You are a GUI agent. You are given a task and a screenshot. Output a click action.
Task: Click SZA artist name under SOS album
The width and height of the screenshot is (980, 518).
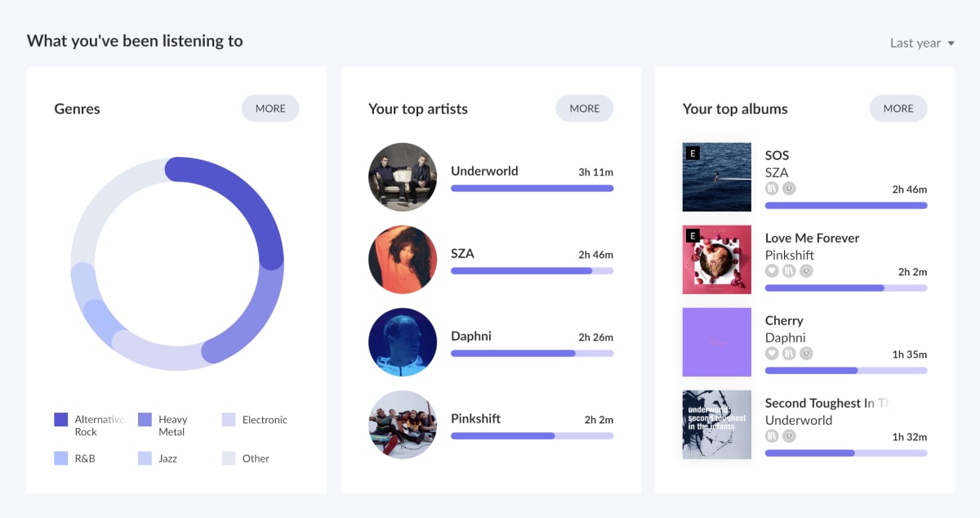[x=777, y=172]
